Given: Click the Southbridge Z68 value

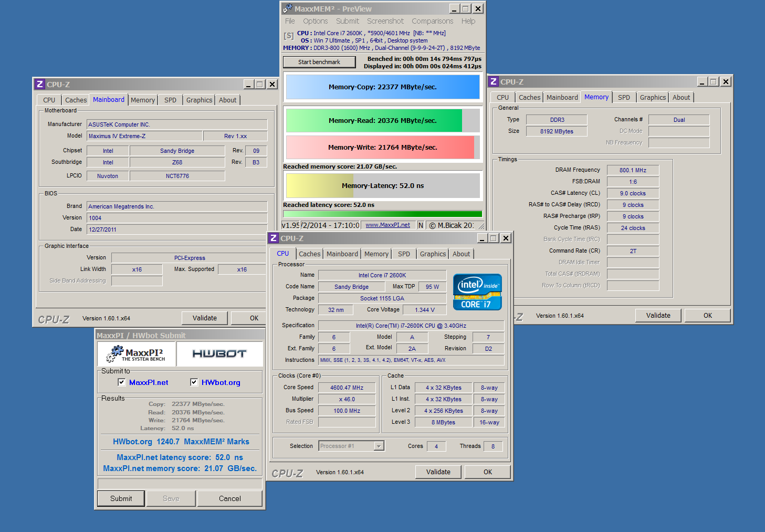Looking at the screenshot, I should pyautogui.click(x=177, y=162).
